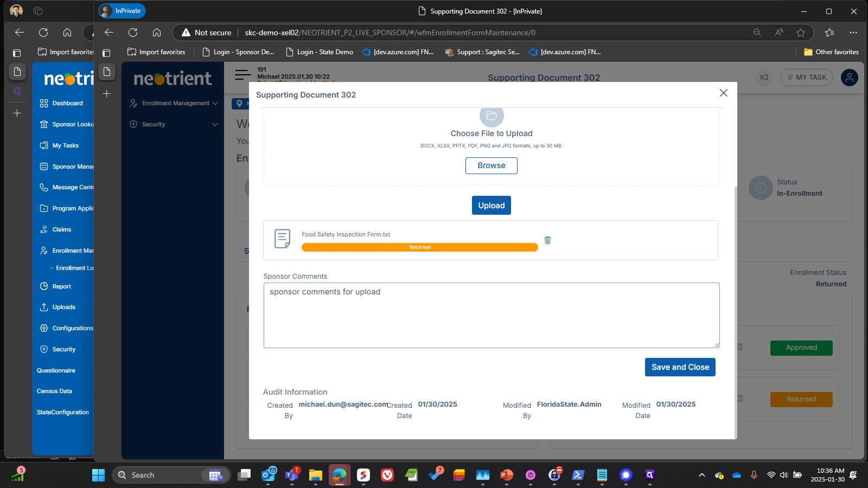Open browser settings ellipsis menu

[x=853, y=33]
